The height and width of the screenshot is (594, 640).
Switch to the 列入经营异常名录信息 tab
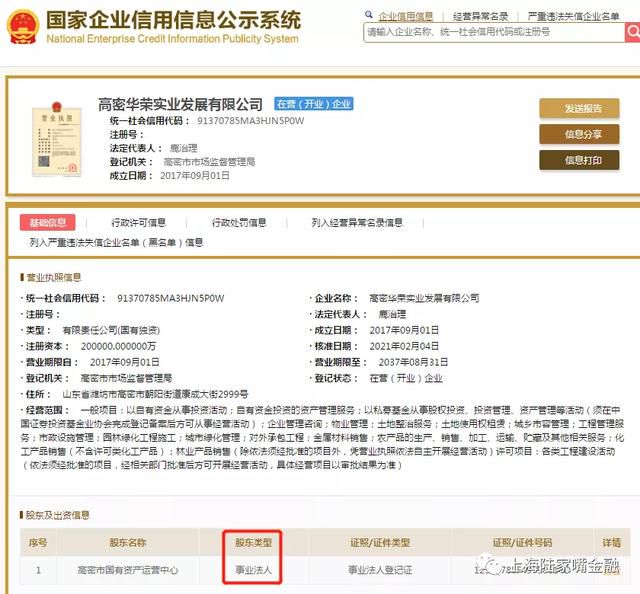[x=357, y=222]
